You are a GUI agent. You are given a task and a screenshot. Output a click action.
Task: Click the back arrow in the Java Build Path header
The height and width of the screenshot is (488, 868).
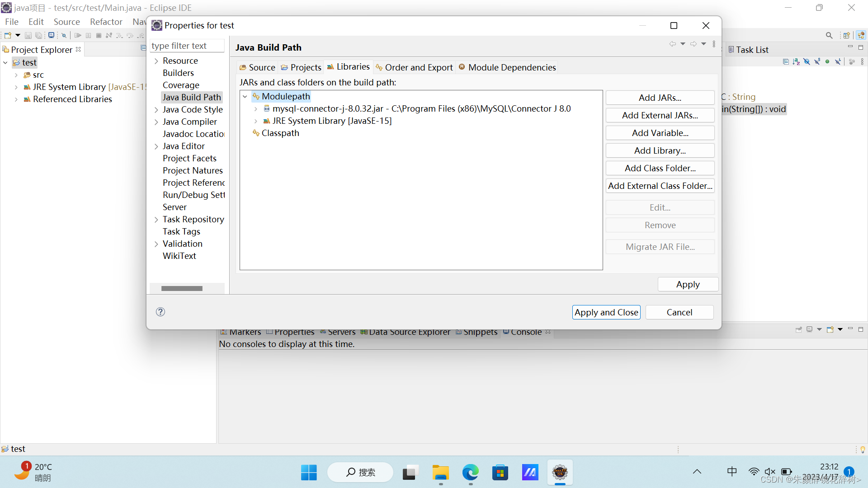coord(672,44)
